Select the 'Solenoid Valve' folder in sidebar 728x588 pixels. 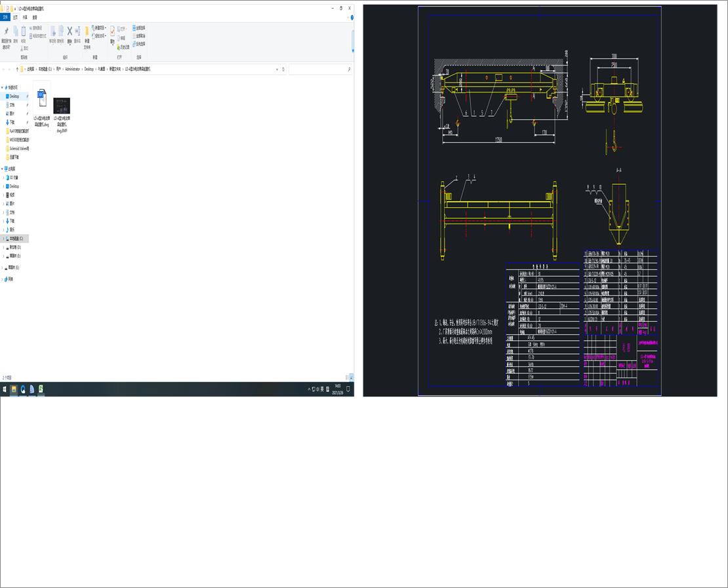click(x=18, y=149)
